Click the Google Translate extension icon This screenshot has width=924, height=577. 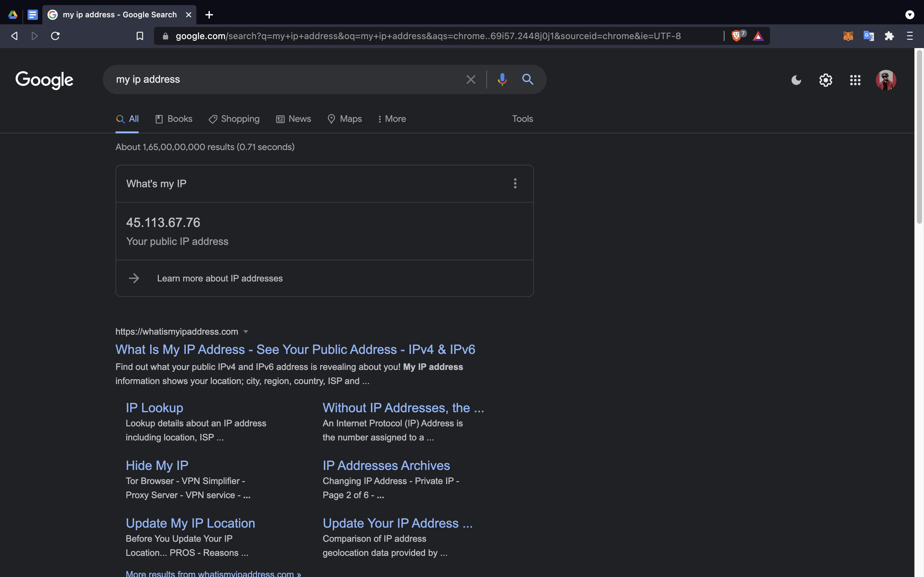[868, 36]
